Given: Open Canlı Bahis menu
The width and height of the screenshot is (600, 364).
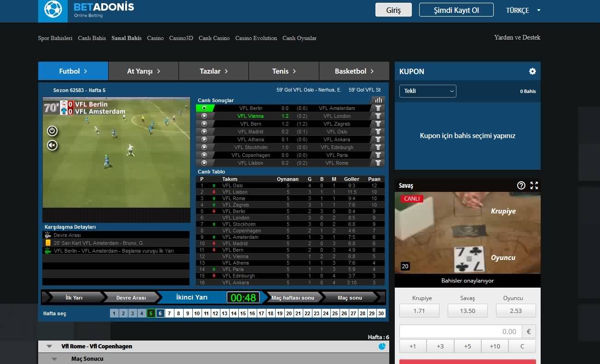Looking at the screenshot, I should click(92, 38).
